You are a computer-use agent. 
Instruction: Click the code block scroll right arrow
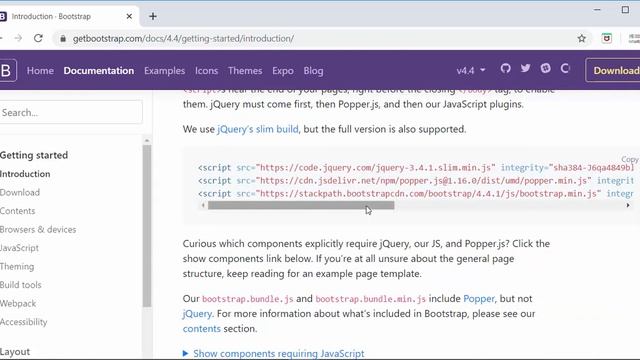[628, 205]
